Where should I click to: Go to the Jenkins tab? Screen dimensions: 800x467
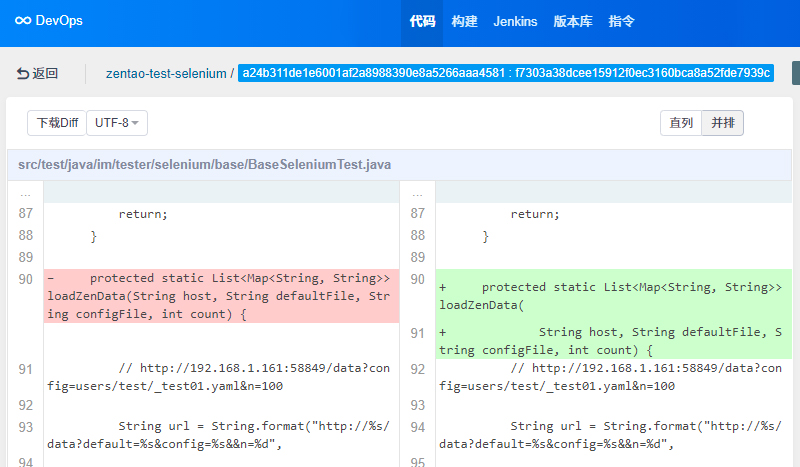515,22
